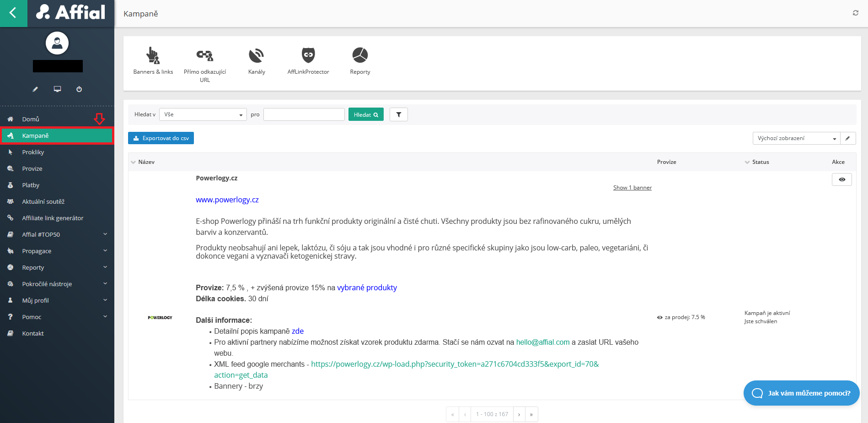Click the pencil edit profile icon
868x423 pixels.
coord(35,89)
